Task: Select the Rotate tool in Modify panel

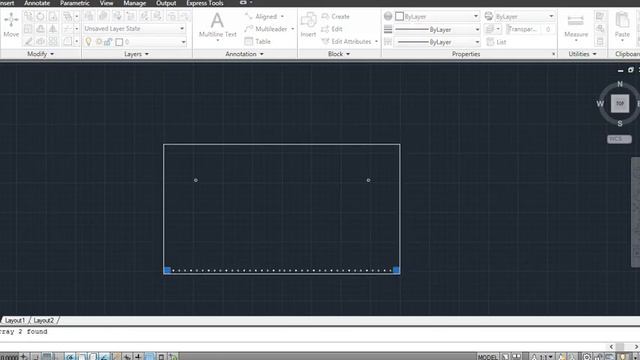Action: [40, 17]
